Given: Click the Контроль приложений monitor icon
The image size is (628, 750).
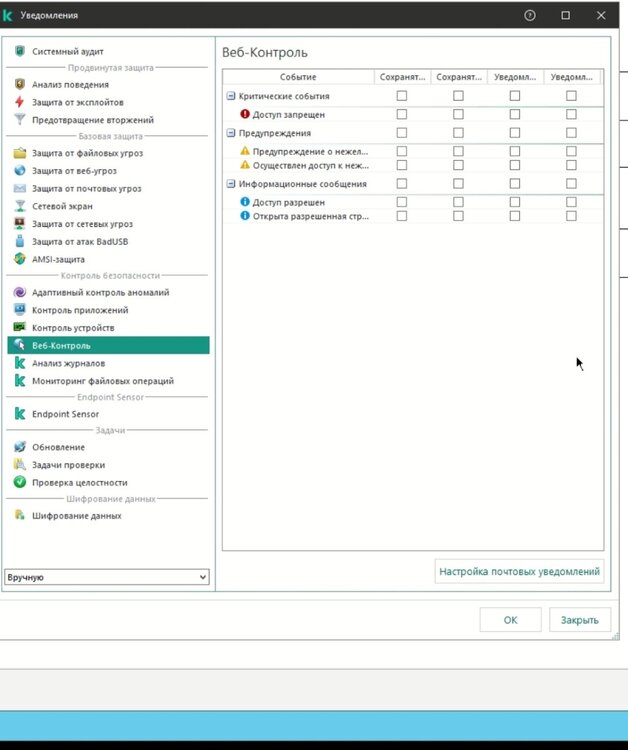Looking at the screenshot, I should click(20, 309).
